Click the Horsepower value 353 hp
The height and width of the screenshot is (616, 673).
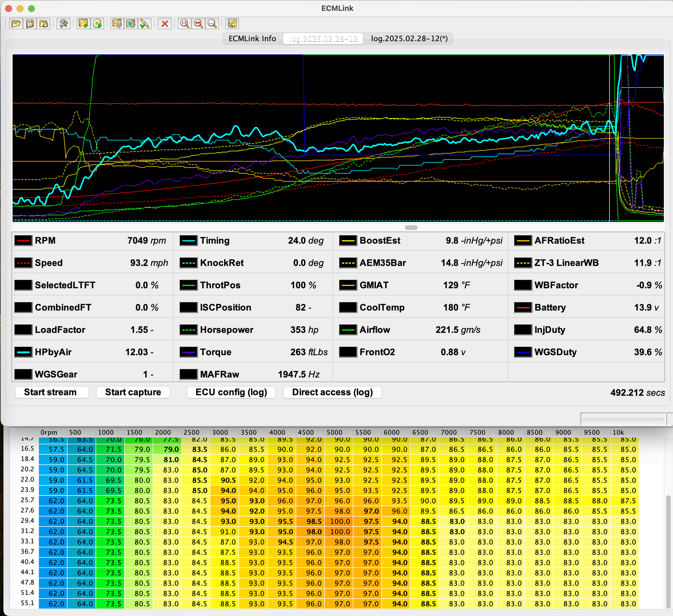point(304,330)
